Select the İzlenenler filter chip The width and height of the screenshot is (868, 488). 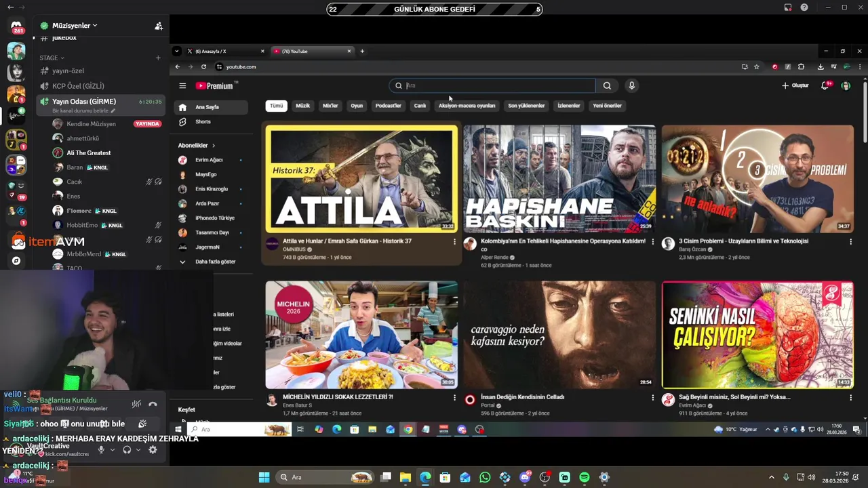tap(569, 106)
